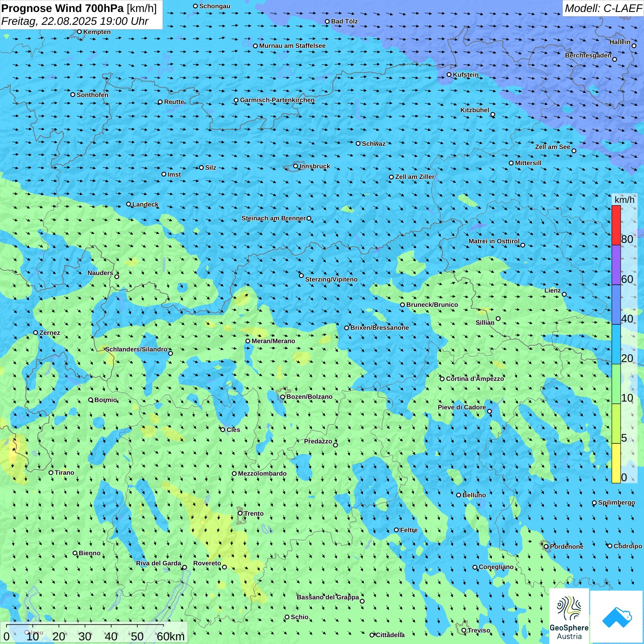
Task: Click the Lienz marker
Action: (564, 294)
